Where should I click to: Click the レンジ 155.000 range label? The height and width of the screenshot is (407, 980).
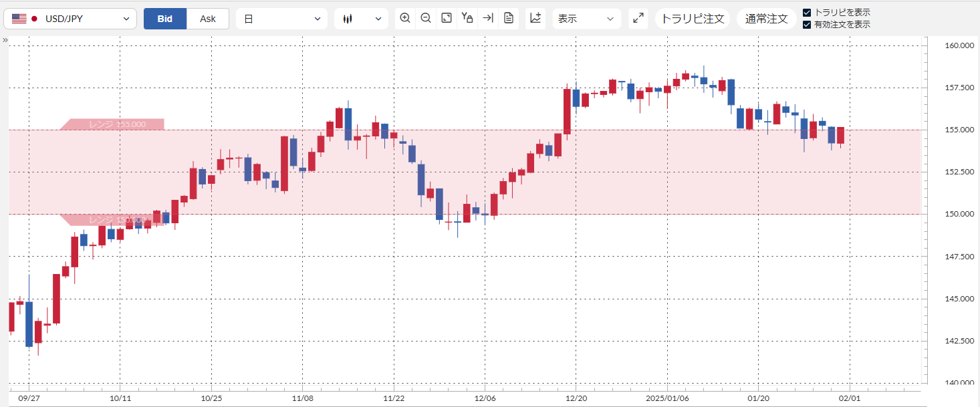pos(112,124)
